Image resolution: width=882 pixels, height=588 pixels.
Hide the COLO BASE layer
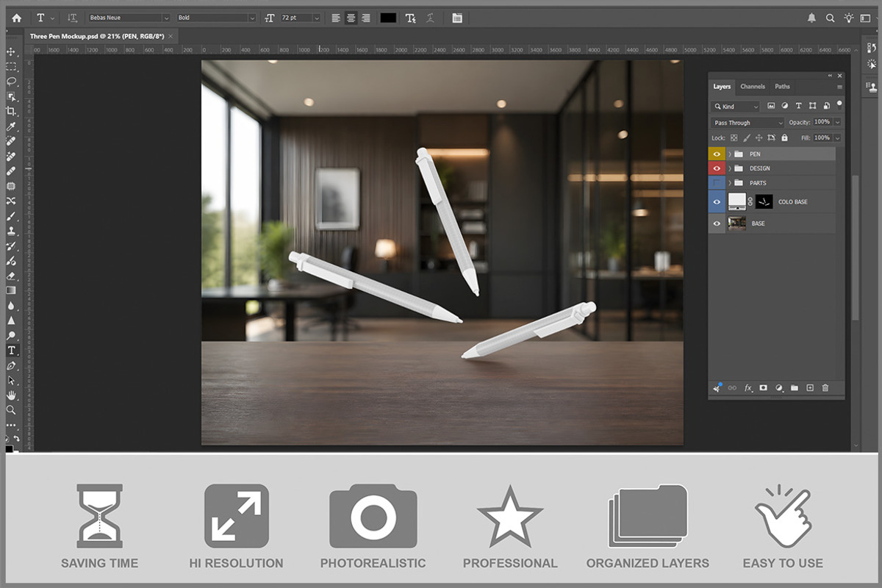pyautogui.click(x=717, y=201)
